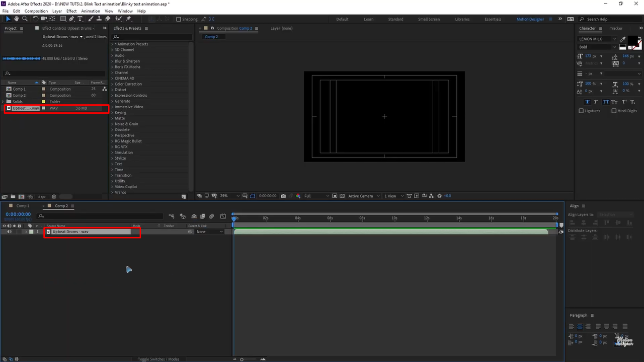Open show channel RGB color icon
Image resolution: width=644 pixels, height=362 pixels.
(298, 196)
